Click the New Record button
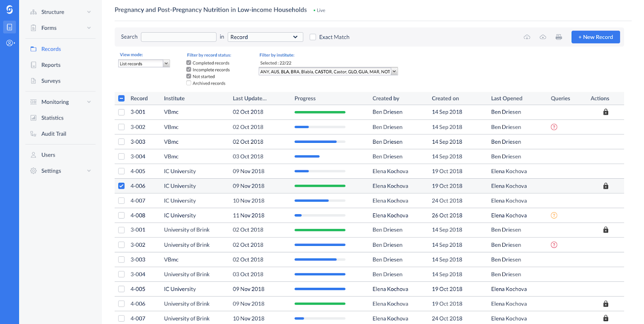The image size is (644, 324). [596, 37]
